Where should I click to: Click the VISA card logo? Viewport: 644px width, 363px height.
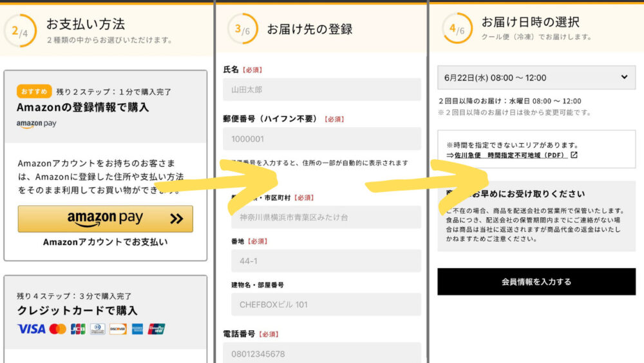(31, 329)
